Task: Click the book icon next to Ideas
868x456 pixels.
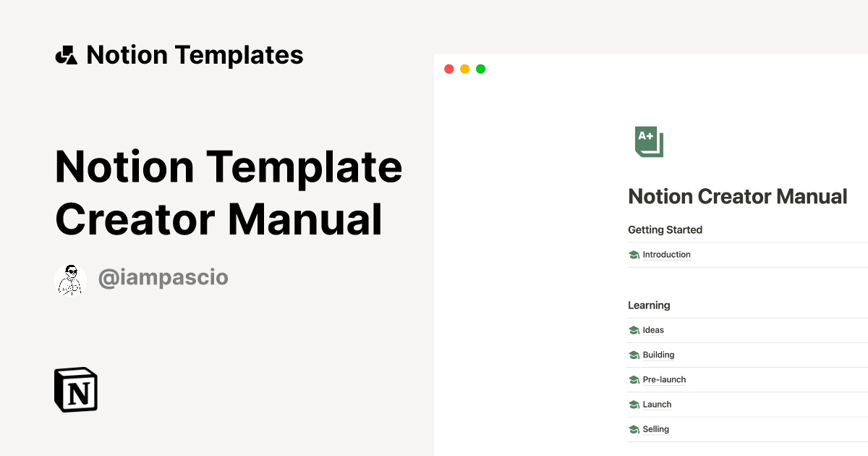Action: click(x=633, y=330)
